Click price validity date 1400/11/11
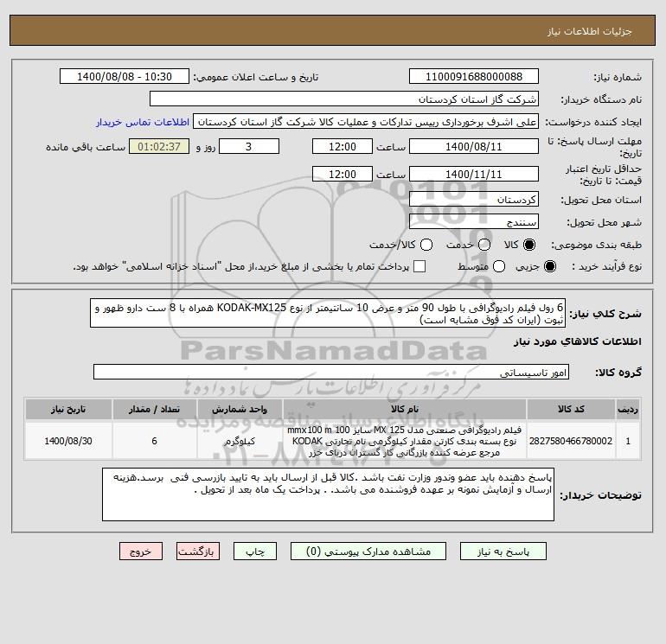The image size is (666, 644). point(474,174)
